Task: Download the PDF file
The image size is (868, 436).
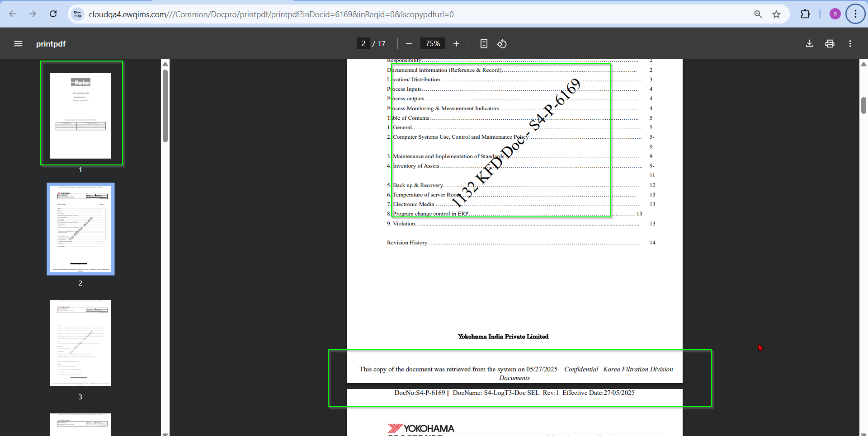Action: tap(809, 43)
